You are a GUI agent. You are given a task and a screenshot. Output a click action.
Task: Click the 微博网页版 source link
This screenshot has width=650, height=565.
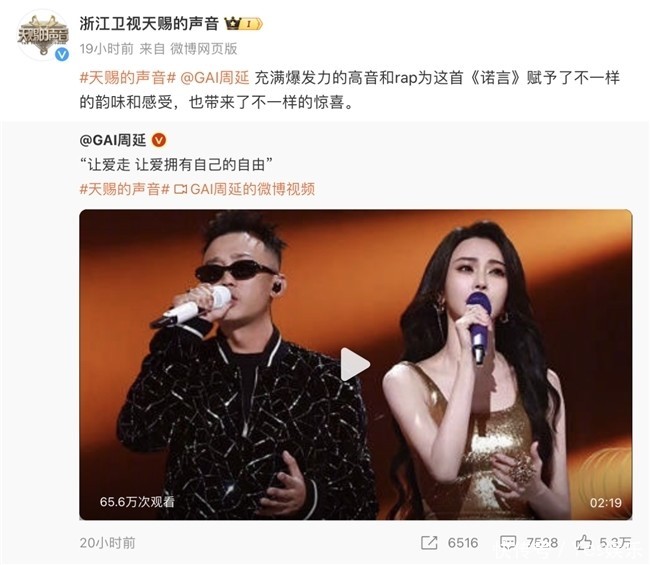point(204,49)
